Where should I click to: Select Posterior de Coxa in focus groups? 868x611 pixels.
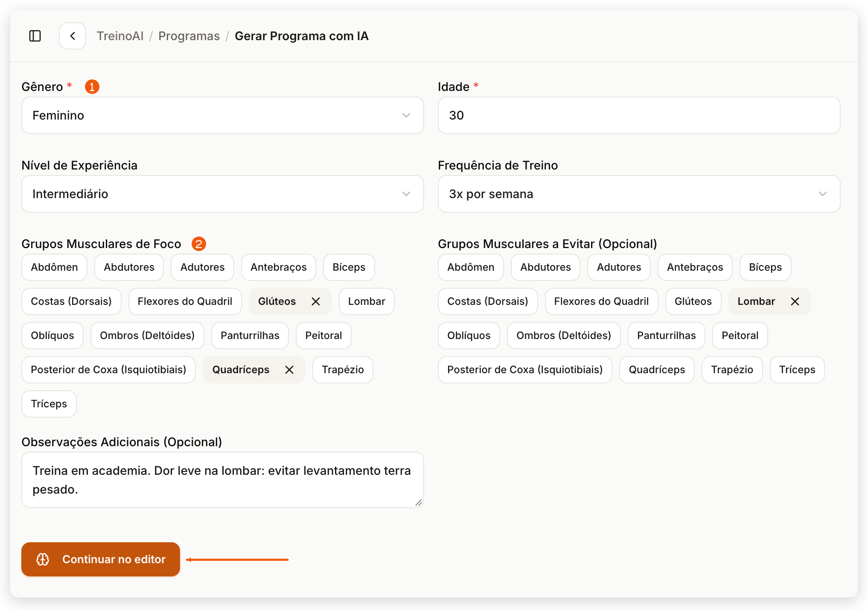coord(108,370)
